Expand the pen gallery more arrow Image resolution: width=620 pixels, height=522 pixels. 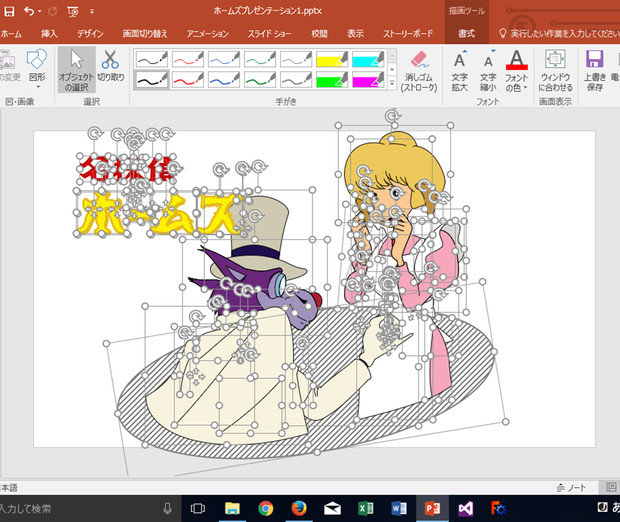coord(391,84)
